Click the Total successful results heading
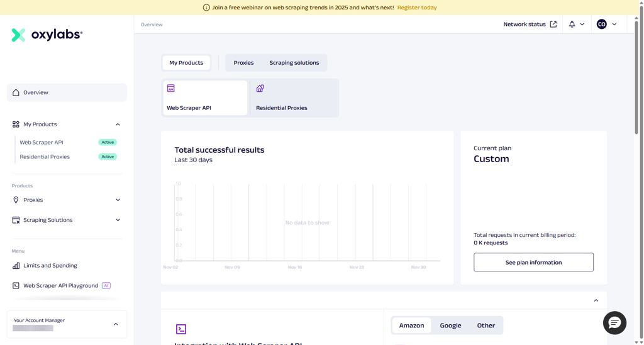Image resolution: width=644 pixels, height=345 pixels. point(219,150)
